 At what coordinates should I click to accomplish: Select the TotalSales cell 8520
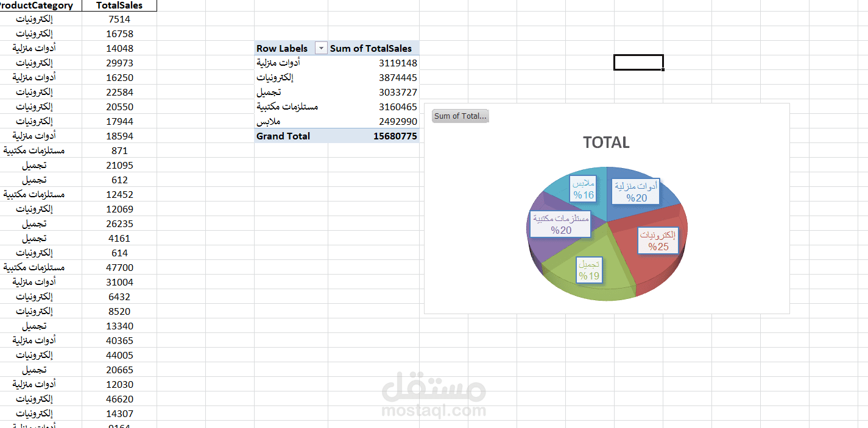119,311
